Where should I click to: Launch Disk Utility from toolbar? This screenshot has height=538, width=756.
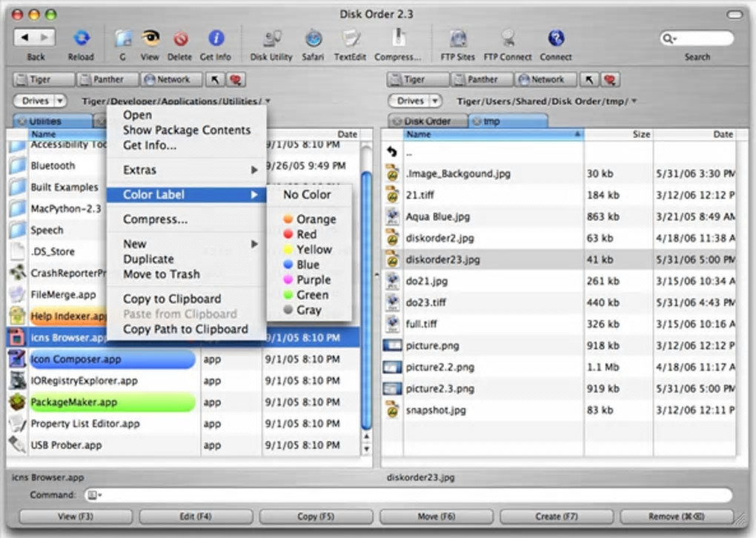pyautogui.click(x=271, y=38)
